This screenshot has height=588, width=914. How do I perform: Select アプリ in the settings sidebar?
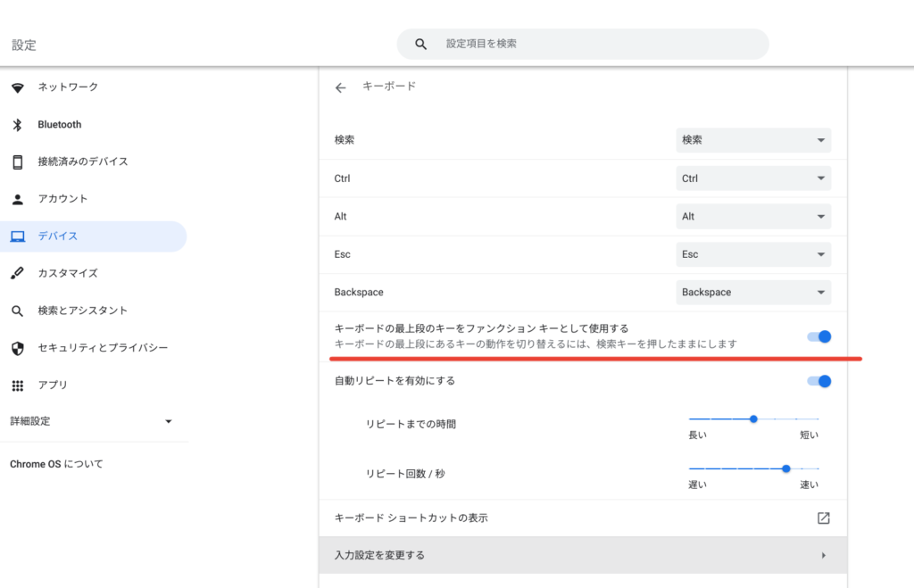tap(53, 385)
